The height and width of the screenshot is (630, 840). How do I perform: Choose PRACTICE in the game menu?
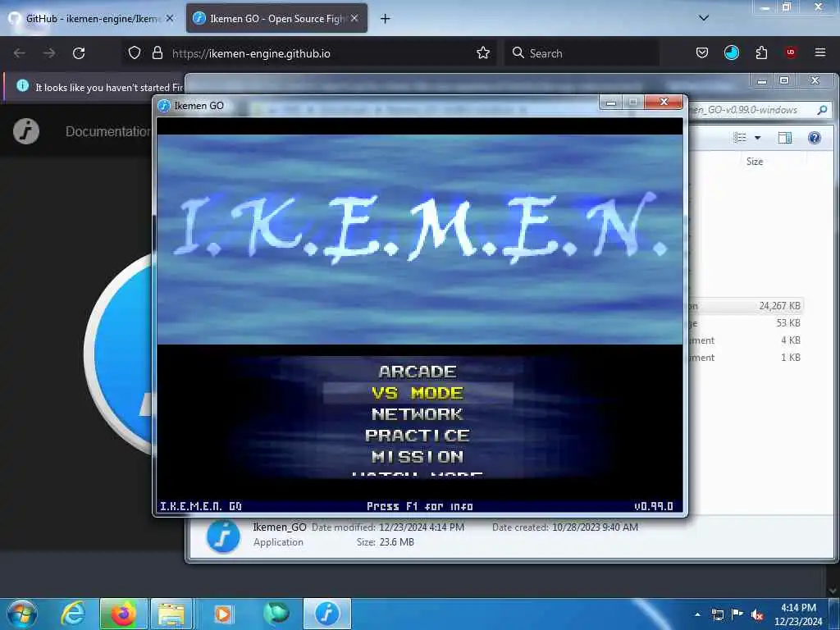click(x=418, y=435)
